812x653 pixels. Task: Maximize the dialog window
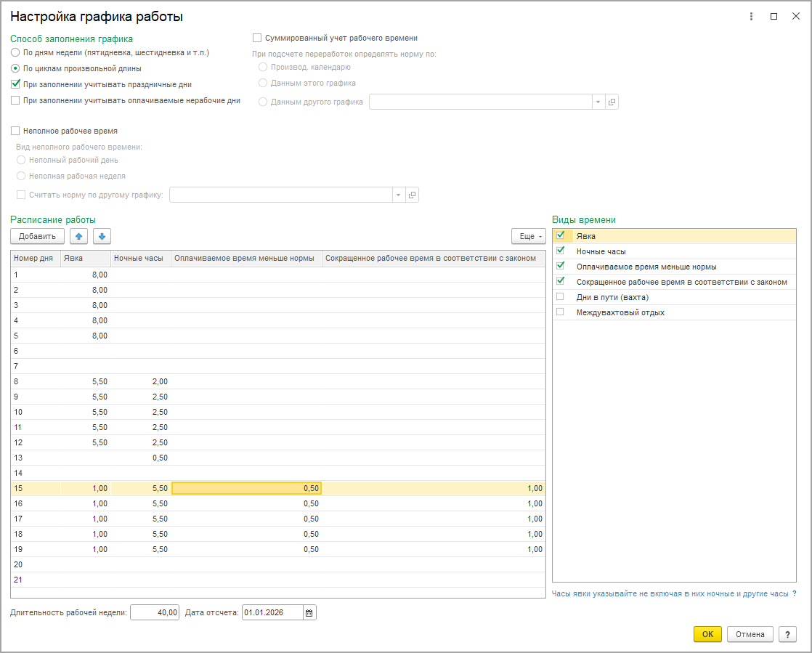click(x=774, y=16)
